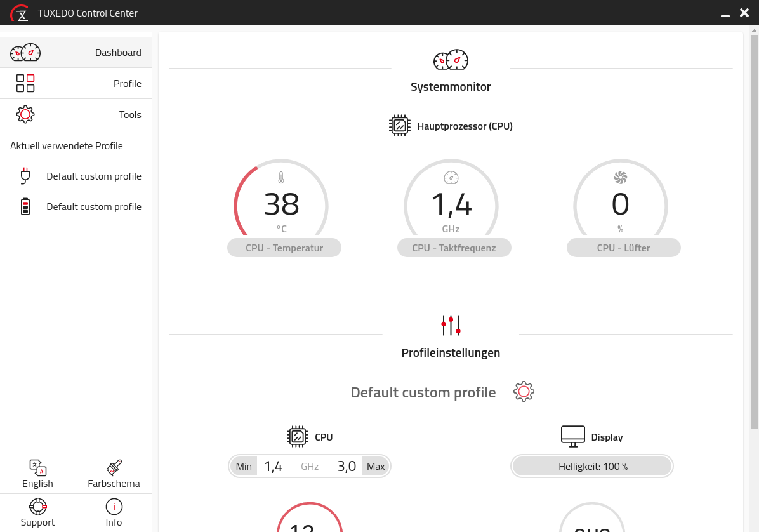
Task: Close the TUXEDO Control Center window
Action: (x=744, y=13)
